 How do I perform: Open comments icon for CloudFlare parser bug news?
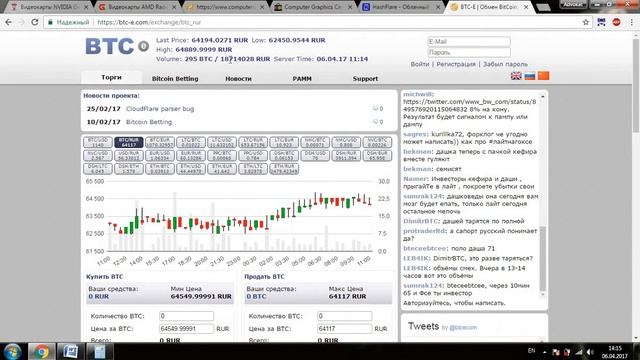pos(375,109)
